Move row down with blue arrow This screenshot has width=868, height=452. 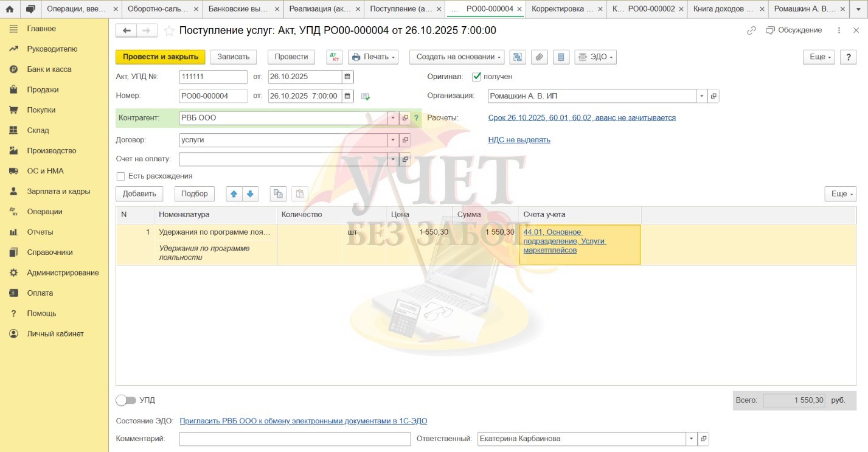click(251, 194)
